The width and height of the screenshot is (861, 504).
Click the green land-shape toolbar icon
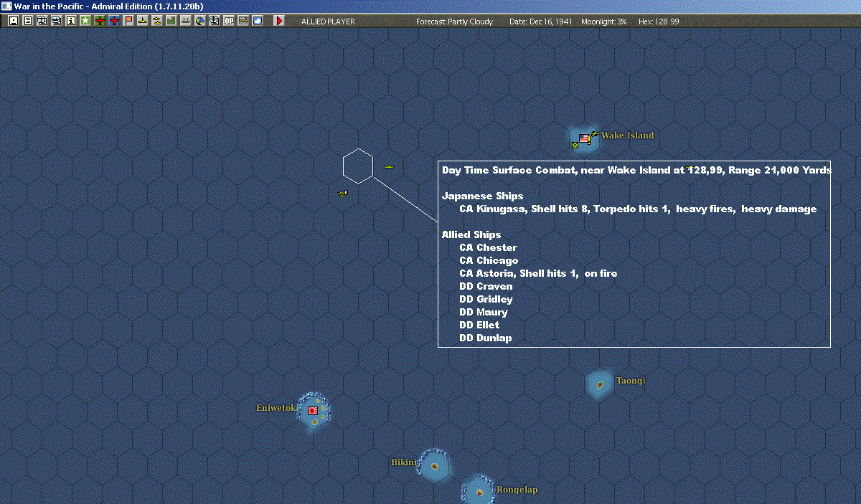(x=171, y=21)
